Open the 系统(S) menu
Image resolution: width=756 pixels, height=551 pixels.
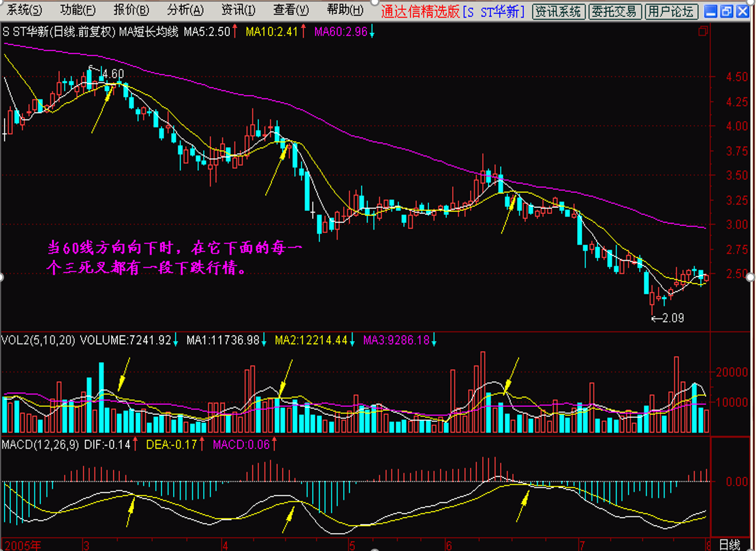coord(25,10)
